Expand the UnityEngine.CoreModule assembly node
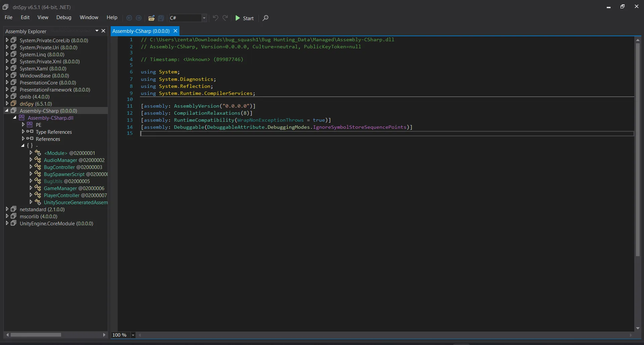Screen dimensions: 644x345 7,223
